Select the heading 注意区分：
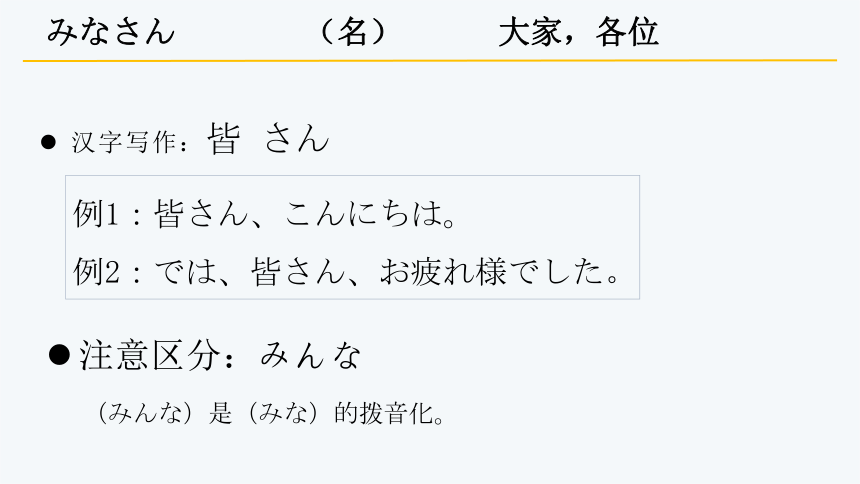860x484 pixels. [x=157, y=355]
